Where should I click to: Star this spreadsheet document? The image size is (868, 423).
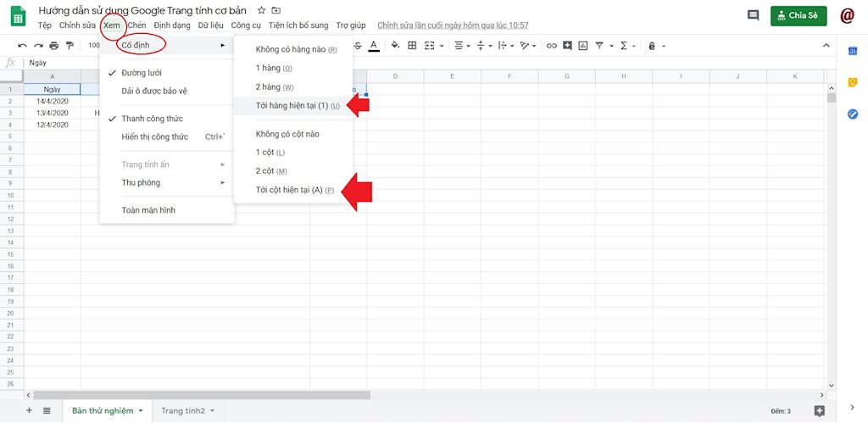(x=262, y=10)
